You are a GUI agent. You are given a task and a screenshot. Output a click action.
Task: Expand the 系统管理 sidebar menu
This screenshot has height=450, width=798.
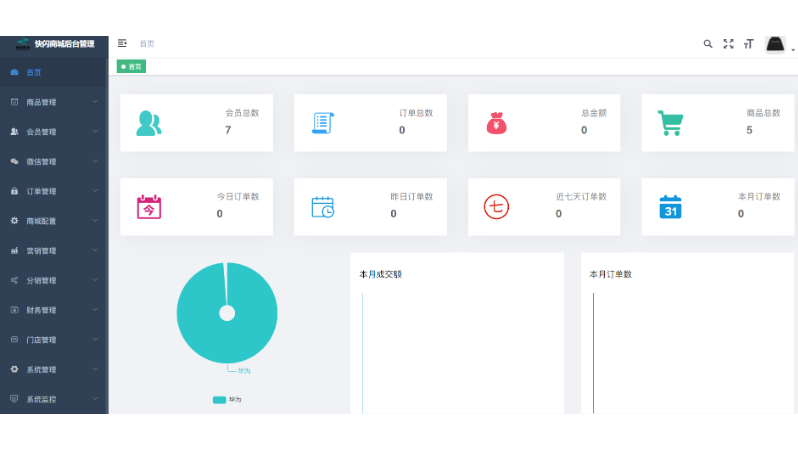[54, 369]
